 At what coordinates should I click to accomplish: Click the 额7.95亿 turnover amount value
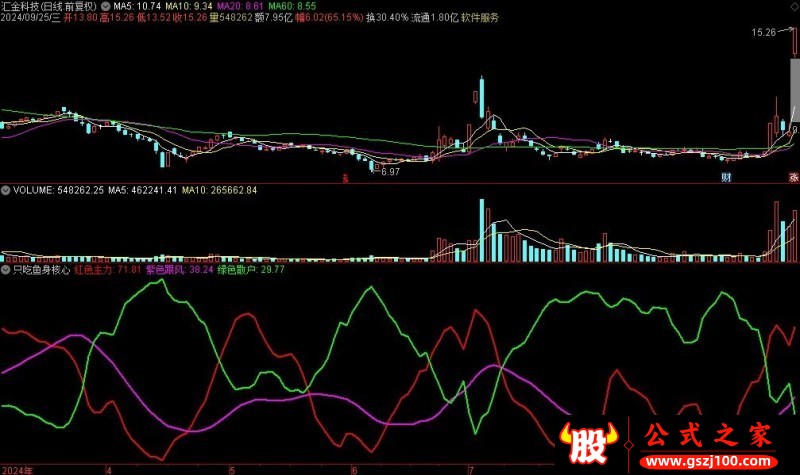pyautogui.click(x=273, y=17)
